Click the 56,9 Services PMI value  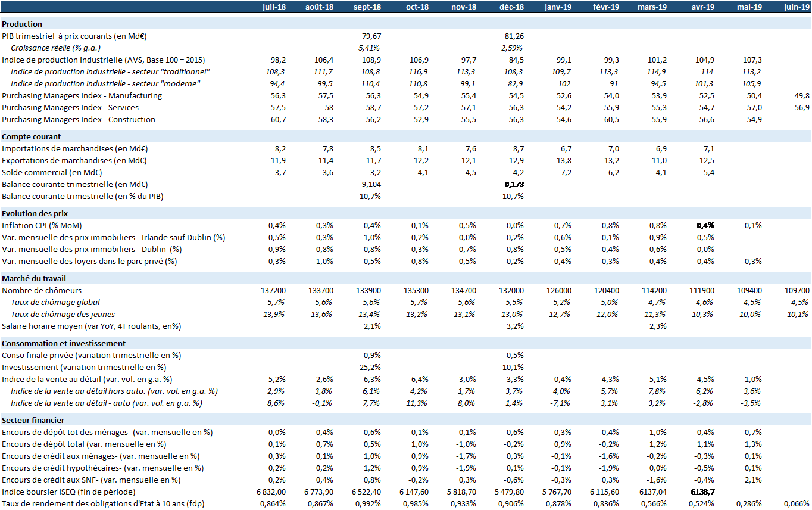(802, 108)
